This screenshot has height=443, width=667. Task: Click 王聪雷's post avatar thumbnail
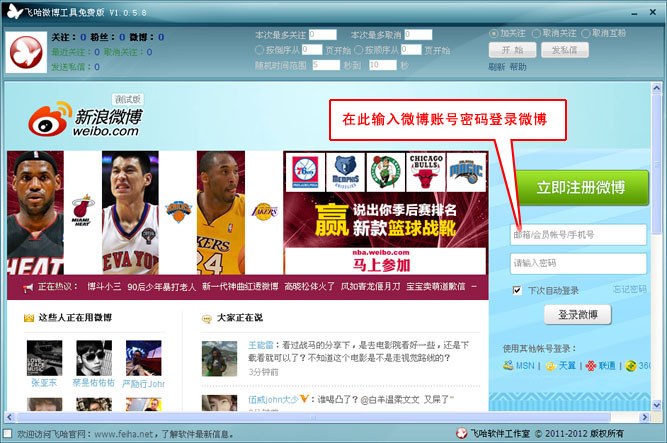[219, 359]
